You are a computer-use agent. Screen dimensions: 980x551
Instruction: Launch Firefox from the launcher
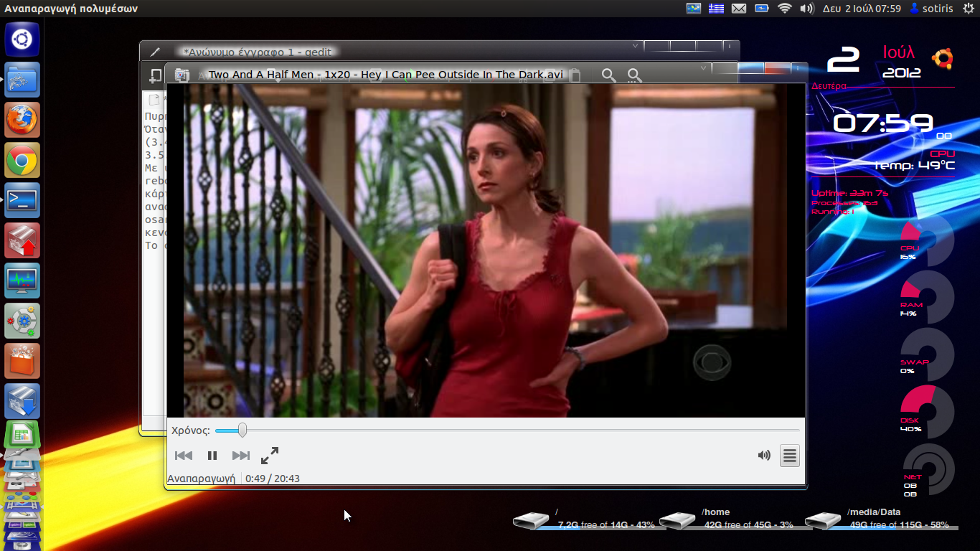tap(22, 120)
